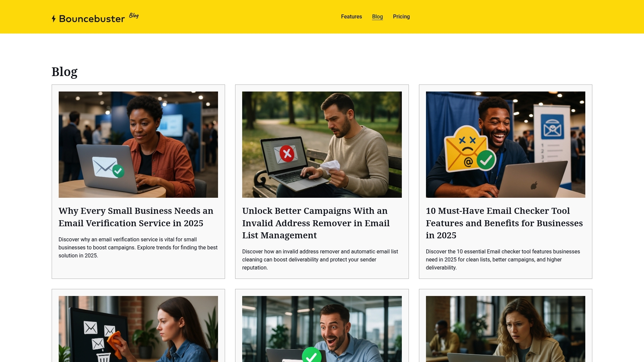Open '10 Must-Have Email Checker Tool Features' article

[x=504, y=223]
